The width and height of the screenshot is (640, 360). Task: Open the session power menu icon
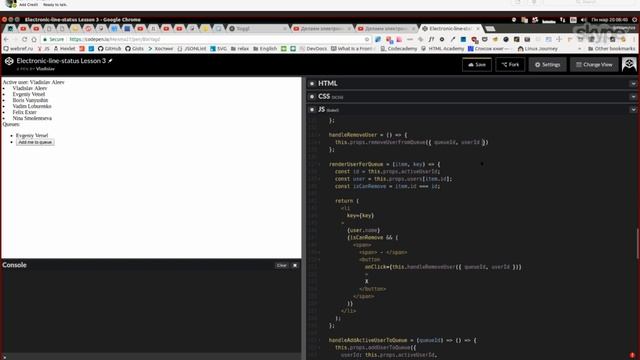[x=634, y=20]
